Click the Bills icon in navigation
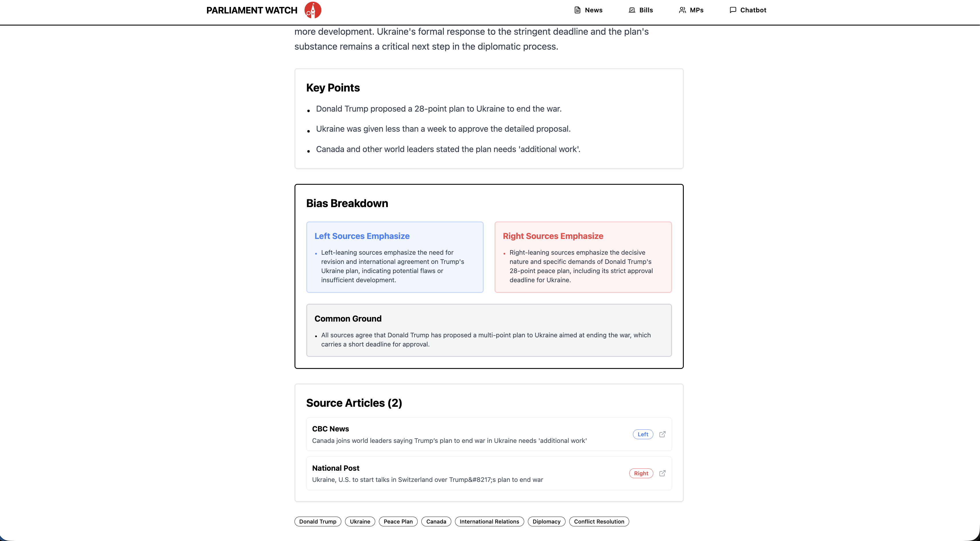The width and height of the screenshot is (980, 541). 632,10
